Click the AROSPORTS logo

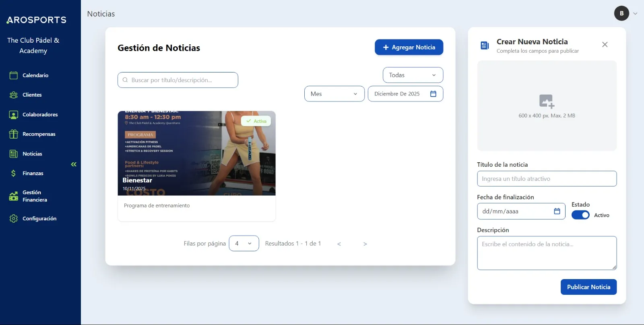point(36,20)
